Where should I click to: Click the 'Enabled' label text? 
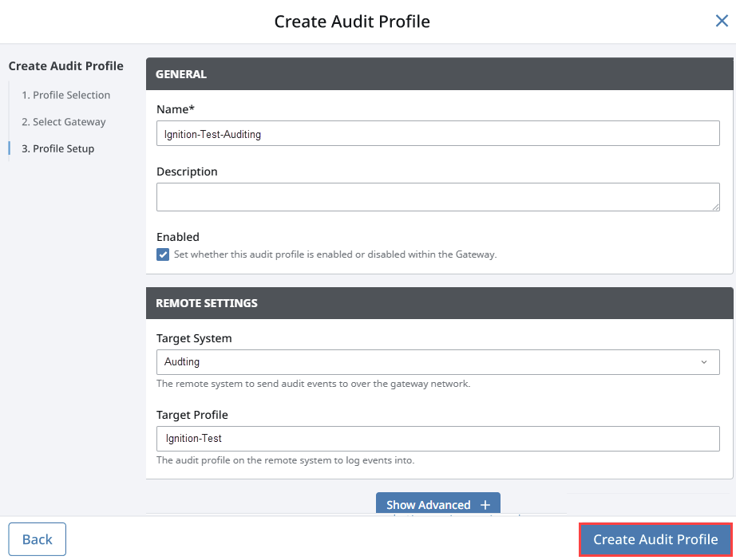point(178,237)
